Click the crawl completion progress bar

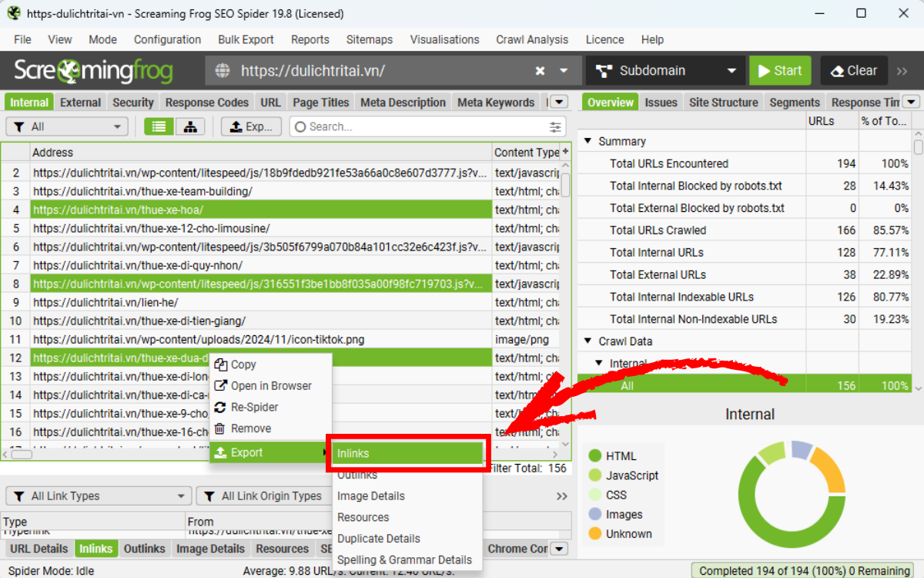(x=804, y=570)
